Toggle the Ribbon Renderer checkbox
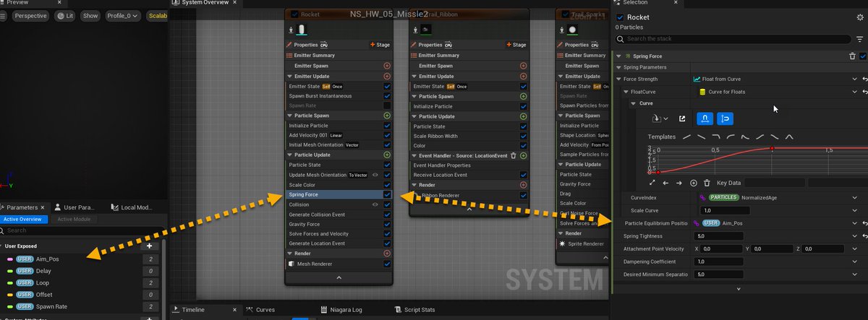Image resolution: width=868 pixels, height=320 pixels. 523,195
